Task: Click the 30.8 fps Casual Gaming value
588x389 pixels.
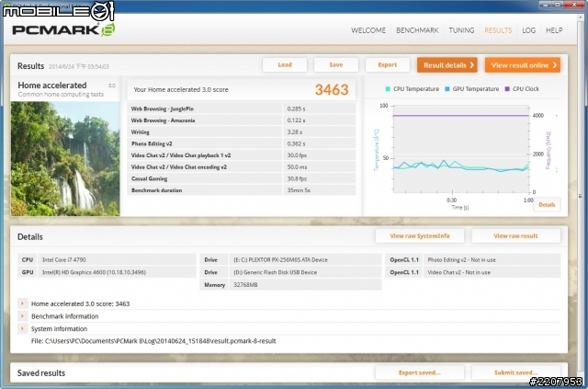Action: tap(297, 178)
